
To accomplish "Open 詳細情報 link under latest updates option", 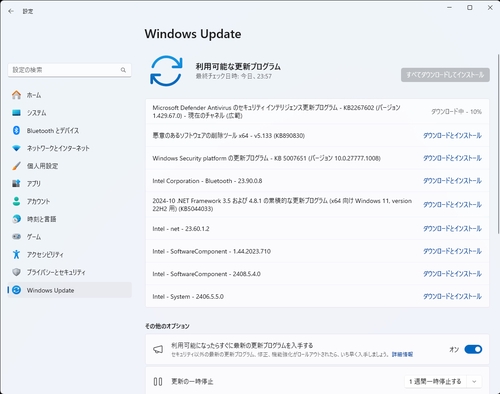I will (402, 354).
